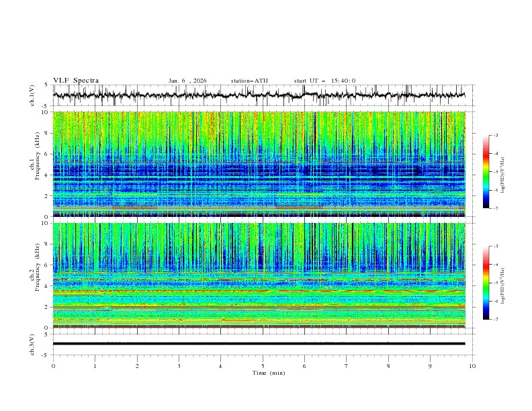Click time axis tick label "4"
Viewport: 532px width, 411px height.
(x=220, y=366)
